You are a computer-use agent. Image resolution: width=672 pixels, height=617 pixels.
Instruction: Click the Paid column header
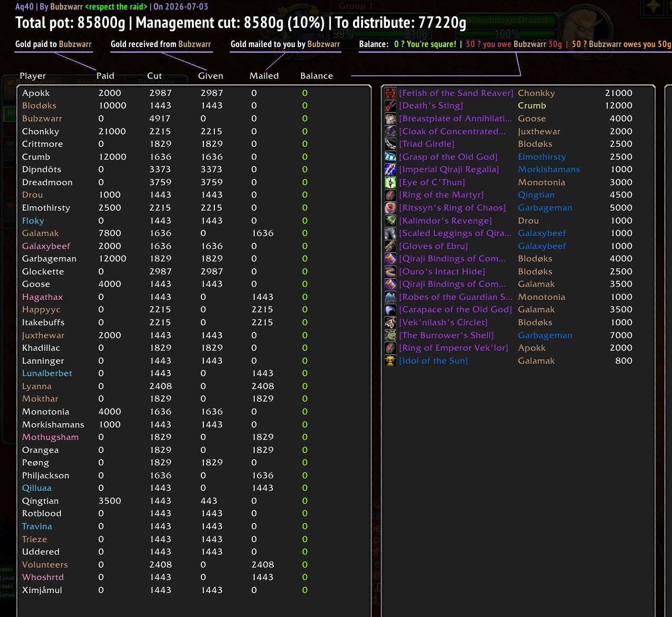tap(105, 76)
